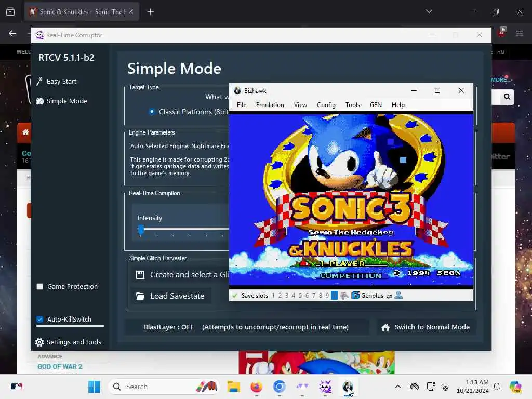Expand the browser tab list chevron
Image resolution: width=532 pixels, height=399 pixels.
[429, 11]
